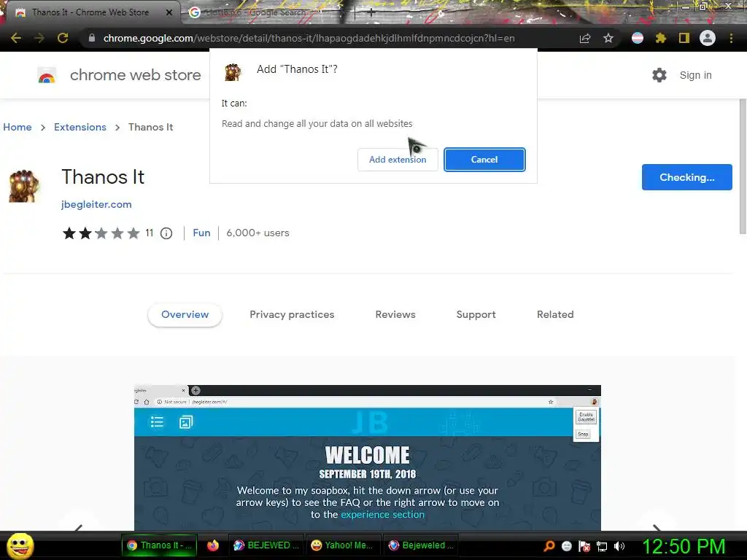The image size is (747, 560).
Task: Click the rating info circle icon
Action: 166,233
